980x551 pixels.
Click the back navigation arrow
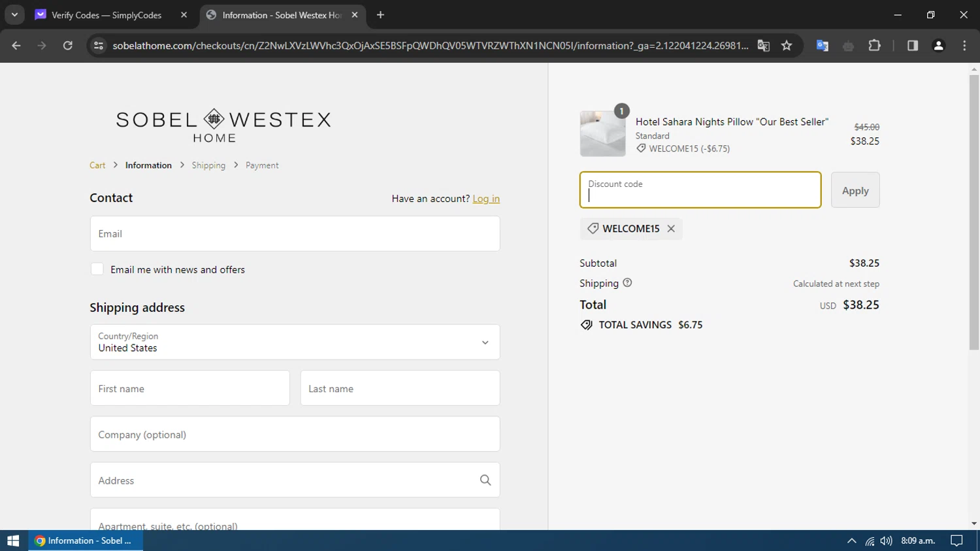[16, 46]
